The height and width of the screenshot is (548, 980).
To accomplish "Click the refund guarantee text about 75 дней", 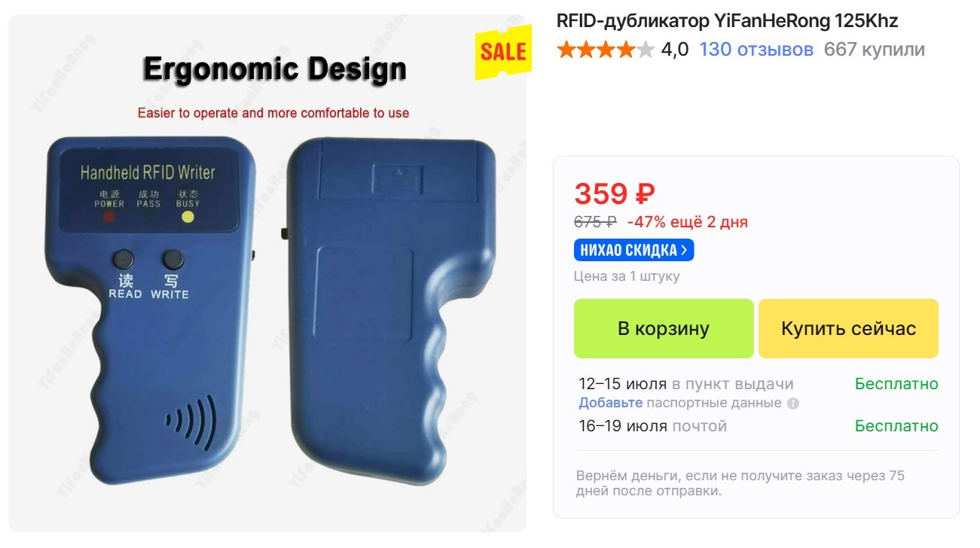I will click(x=740, y=483).
